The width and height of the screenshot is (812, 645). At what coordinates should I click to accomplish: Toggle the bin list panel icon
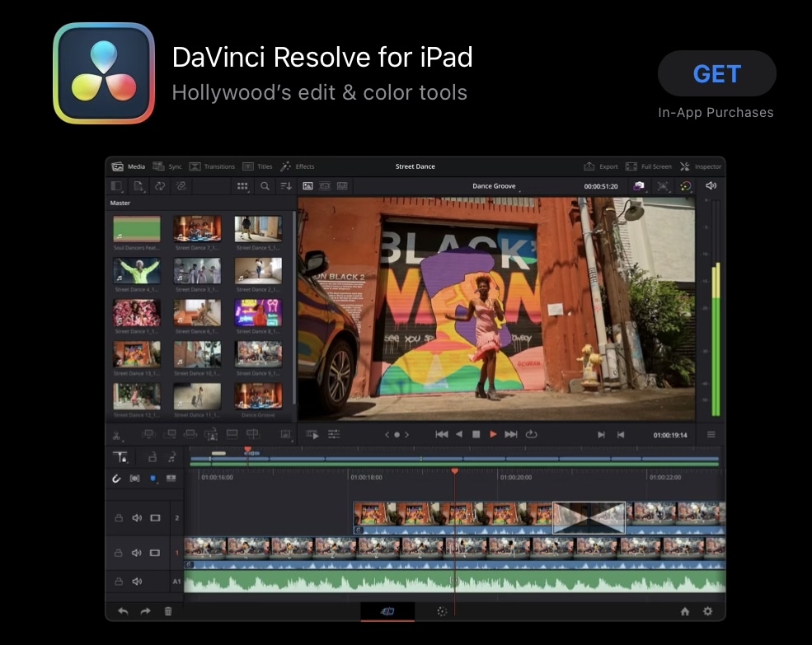[x=116, y=186]
